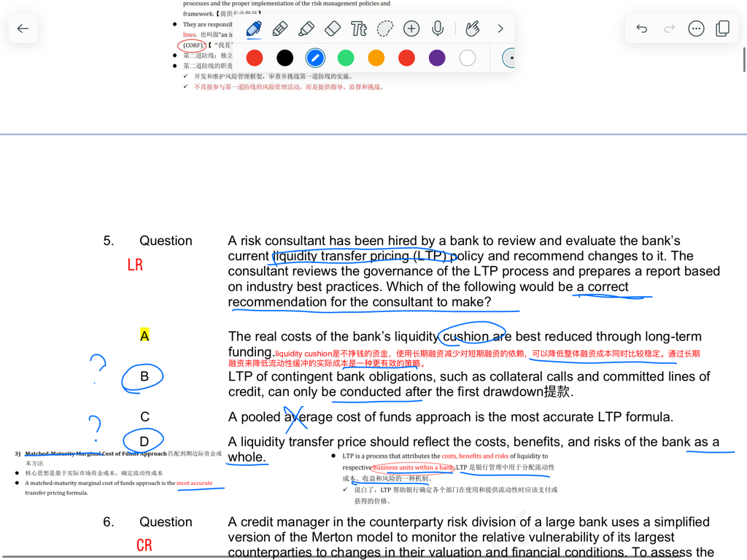747x560 pixels.
Task: Undo the last stroke
Action: point(642,28)
